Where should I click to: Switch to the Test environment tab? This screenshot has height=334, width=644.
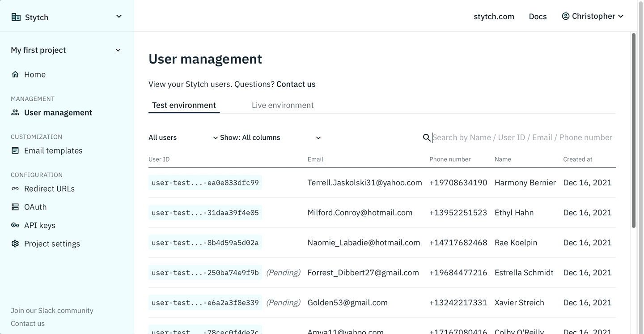coord(184,105)
